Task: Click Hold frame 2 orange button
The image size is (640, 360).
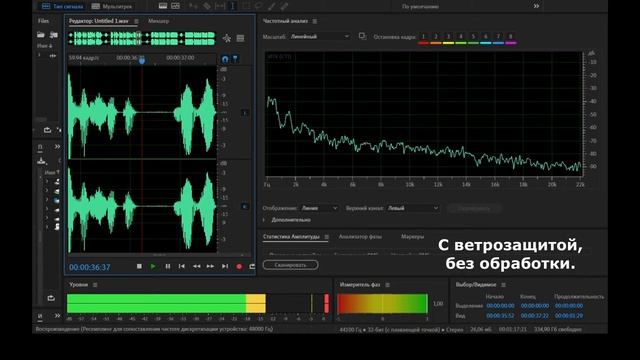Action: [x=436, y=38]
